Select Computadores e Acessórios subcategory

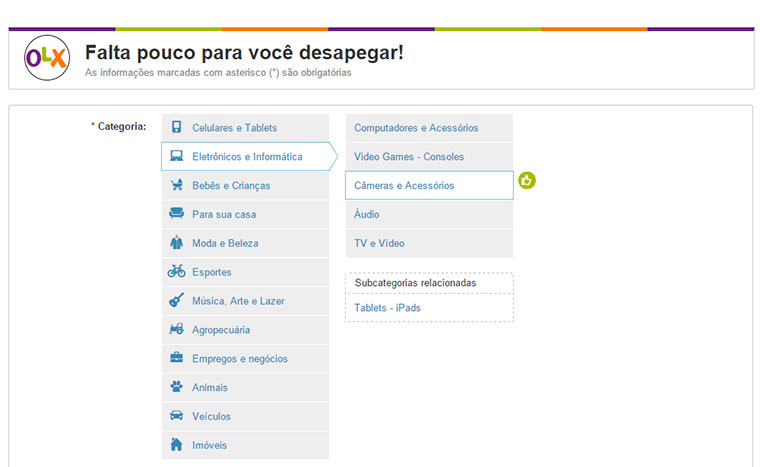tap(416, 128)
